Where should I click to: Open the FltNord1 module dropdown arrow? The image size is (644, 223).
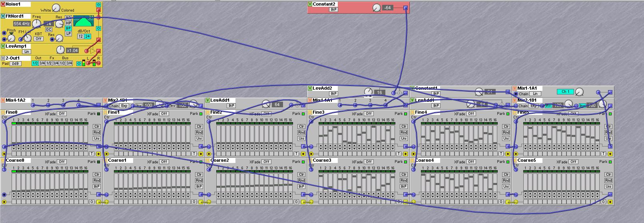3,16
